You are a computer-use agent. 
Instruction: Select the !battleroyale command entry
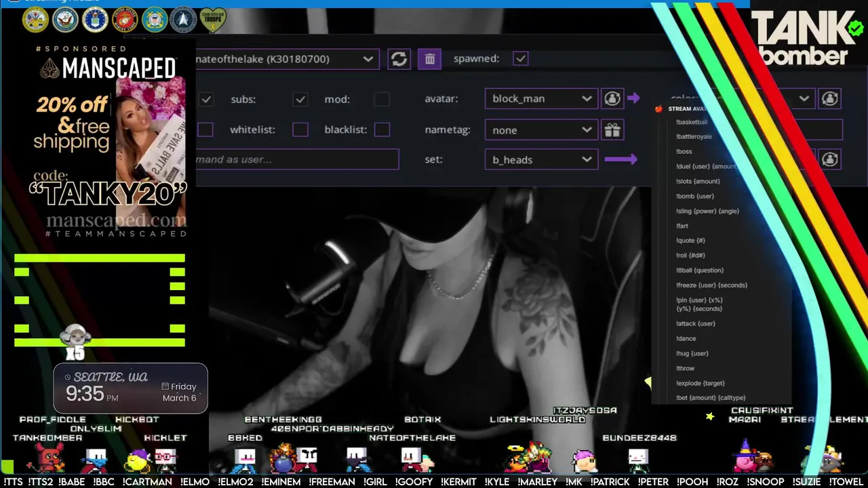click(x=694, y=137)
